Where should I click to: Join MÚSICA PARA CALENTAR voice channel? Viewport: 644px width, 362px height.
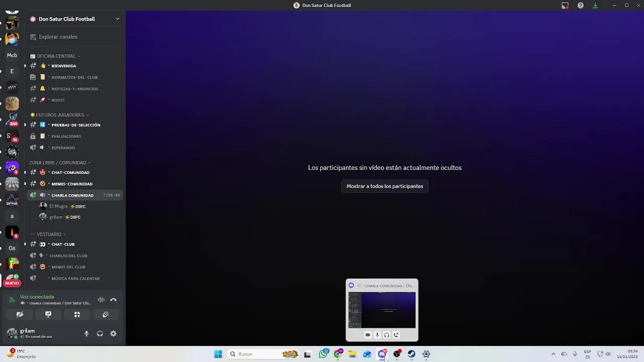(x=75, y=279)
